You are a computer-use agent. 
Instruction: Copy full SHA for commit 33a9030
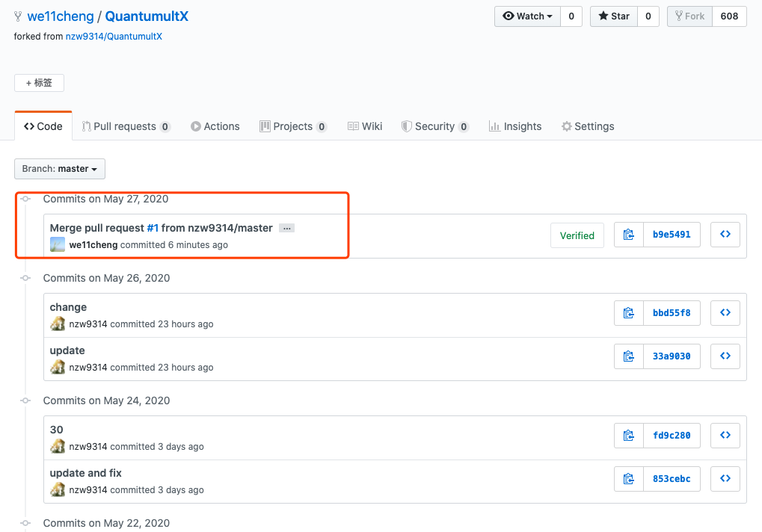click(x=628, y=356)
